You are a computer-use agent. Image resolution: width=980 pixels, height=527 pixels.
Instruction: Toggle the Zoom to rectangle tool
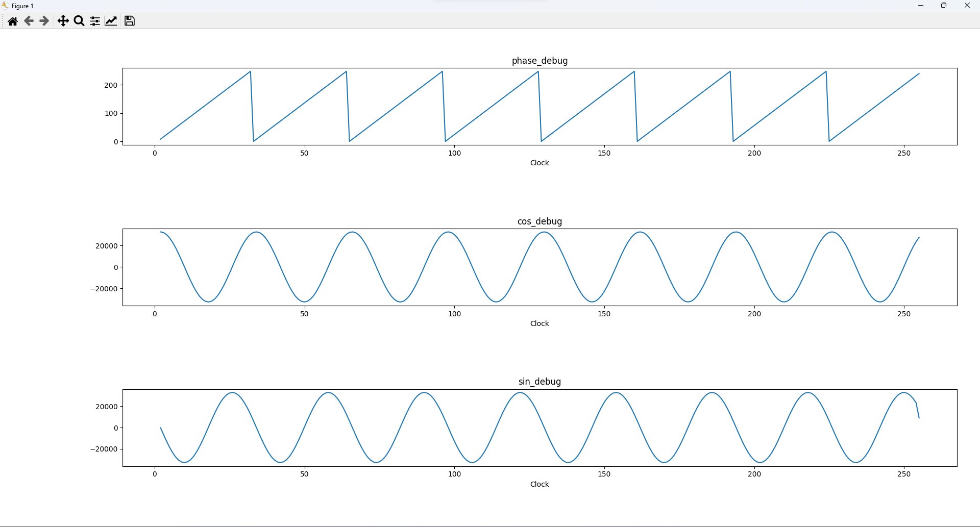pos(79,21)
